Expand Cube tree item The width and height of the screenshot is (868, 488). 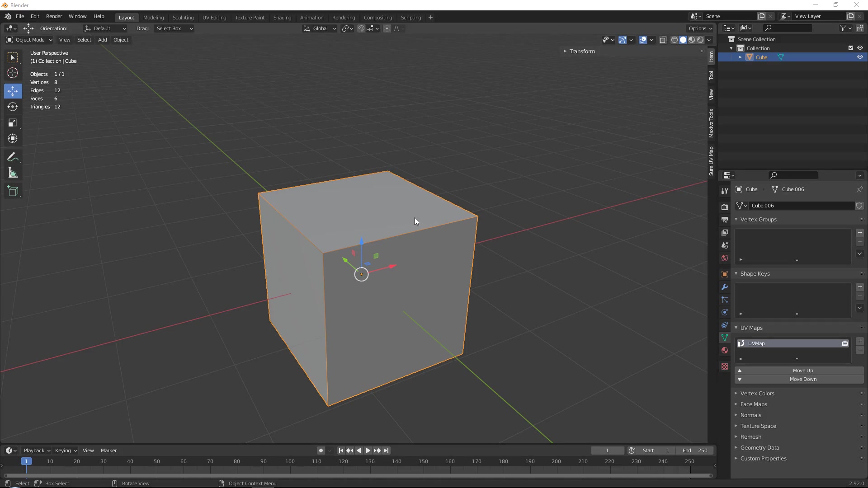click(741, 57)
